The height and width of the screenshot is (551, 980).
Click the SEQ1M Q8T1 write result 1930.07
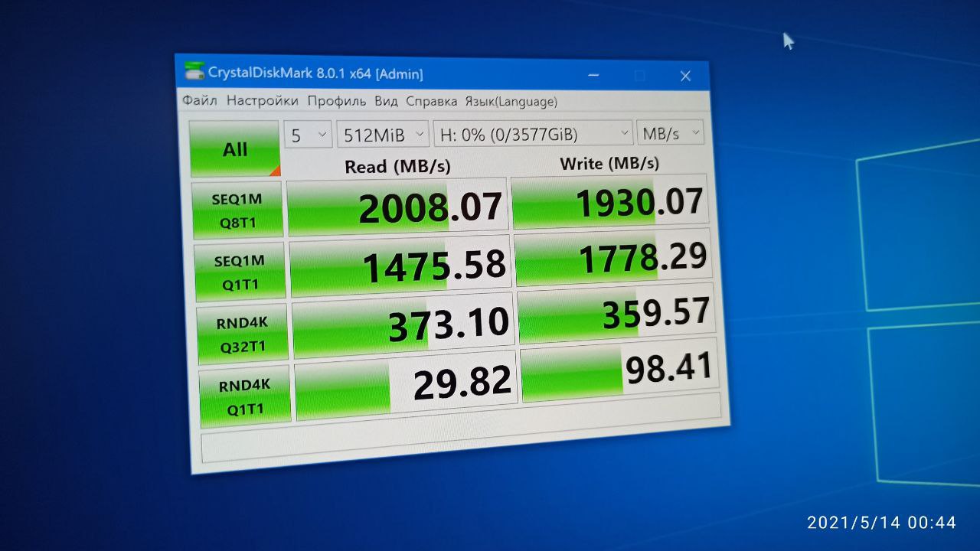click(x=609, y=201)
